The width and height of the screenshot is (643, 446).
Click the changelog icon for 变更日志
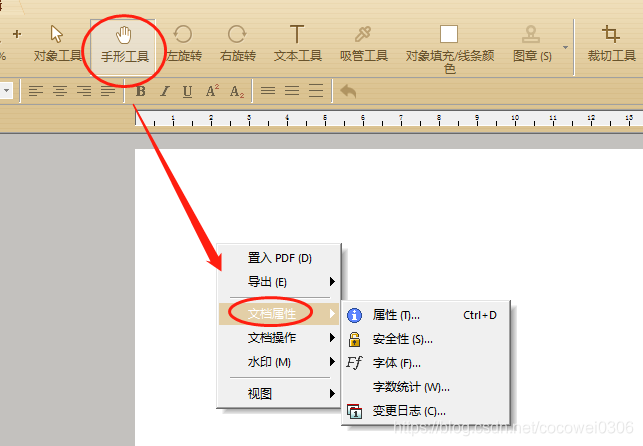pos(354,411)
